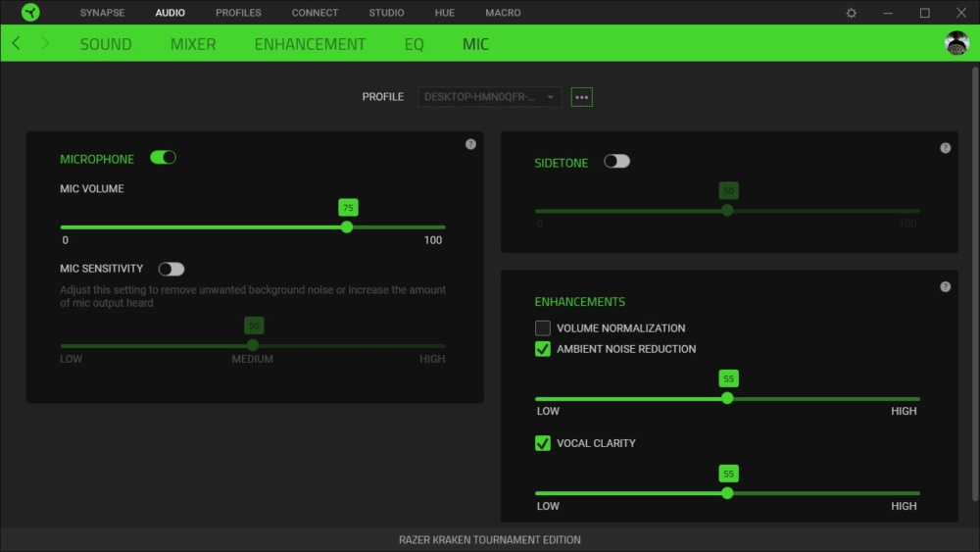Enable the Sidetone toggle
Image resolution: width=980 pixels, height=552 pixels.
(x=616, y=162)
